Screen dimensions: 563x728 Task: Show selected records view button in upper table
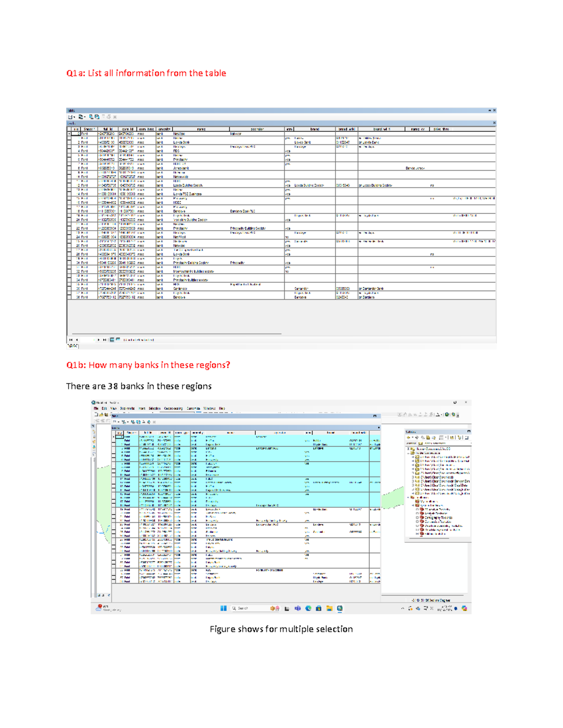(118, 340)
